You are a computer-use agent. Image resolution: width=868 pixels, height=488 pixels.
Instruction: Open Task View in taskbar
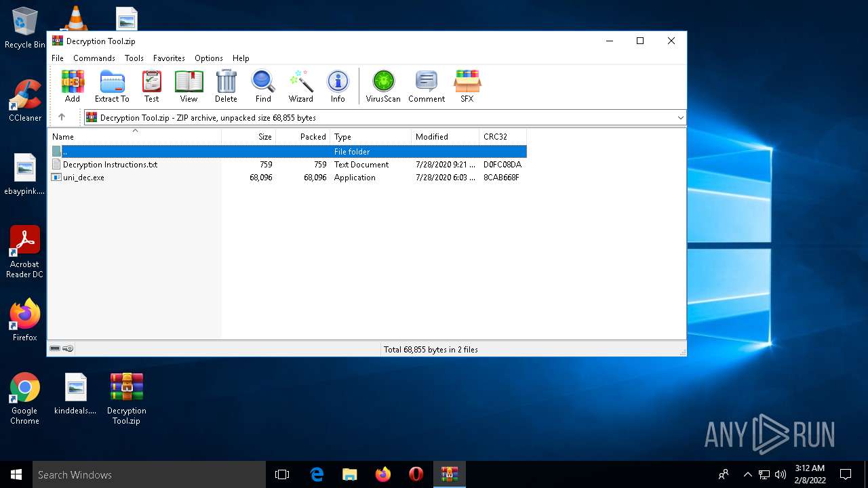click(282, 474)
